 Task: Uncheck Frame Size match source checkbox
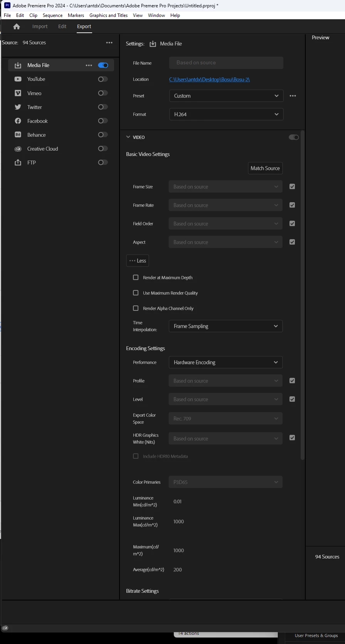tap(292, 187)
